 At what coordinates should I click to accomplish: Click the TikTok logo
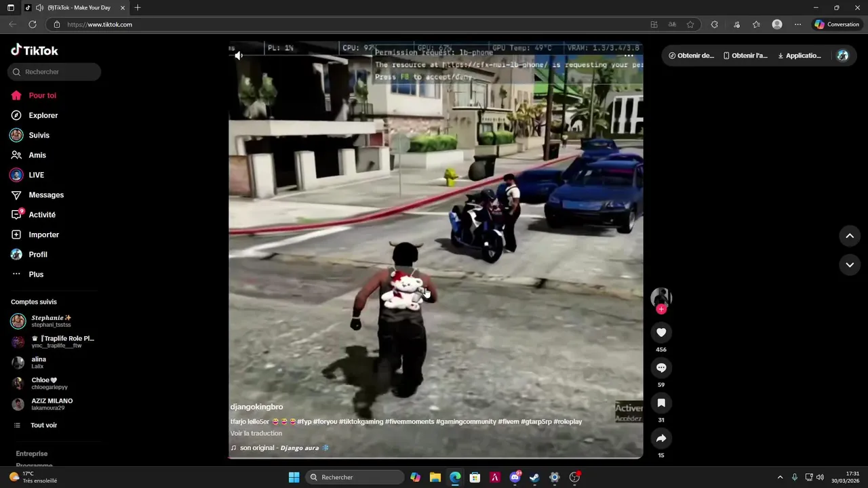coord(34,50)
